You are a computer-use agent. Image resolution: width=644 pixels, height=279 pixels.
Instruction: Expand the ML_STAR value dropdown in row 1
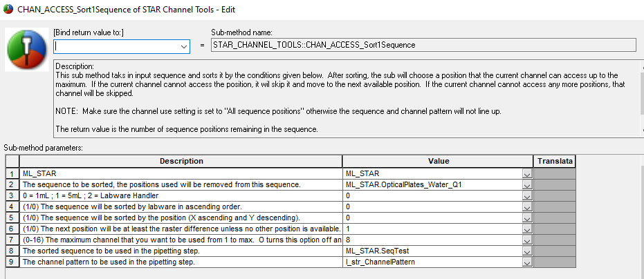pos(526,174)
